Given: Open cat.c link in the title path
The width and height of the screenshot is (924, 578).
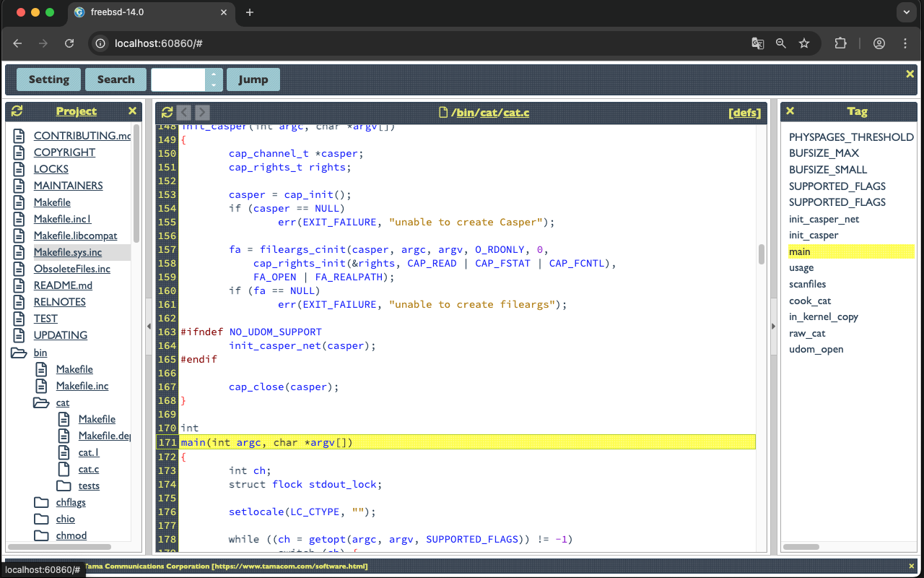Looking at the screenshot, I should tap(517, 113).
